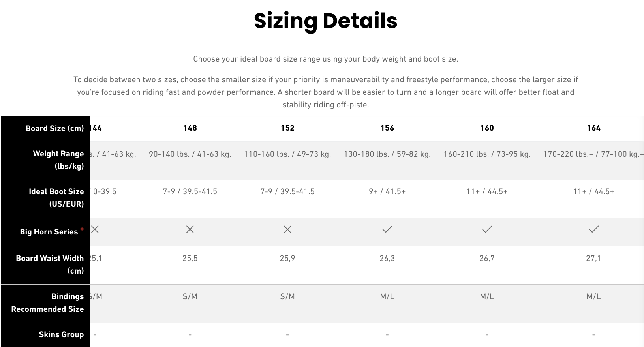Click the Board Size (cm) row header
Image resolution: width=644 pixels, height=347 pixels.
pos(54,128)
